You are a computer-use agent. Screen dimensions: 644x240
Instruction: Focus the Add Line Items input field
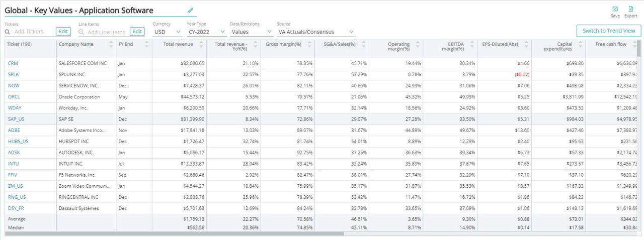(106, 32)
